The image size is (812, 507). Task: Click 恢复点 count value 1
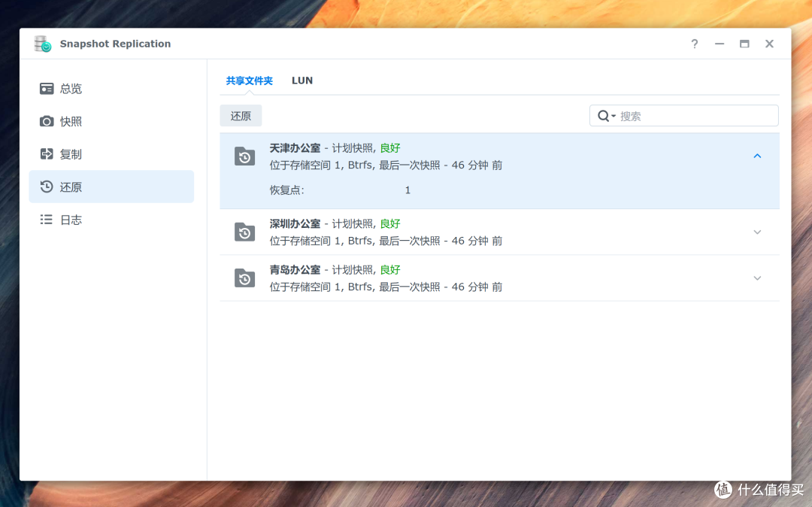(408, 190)
